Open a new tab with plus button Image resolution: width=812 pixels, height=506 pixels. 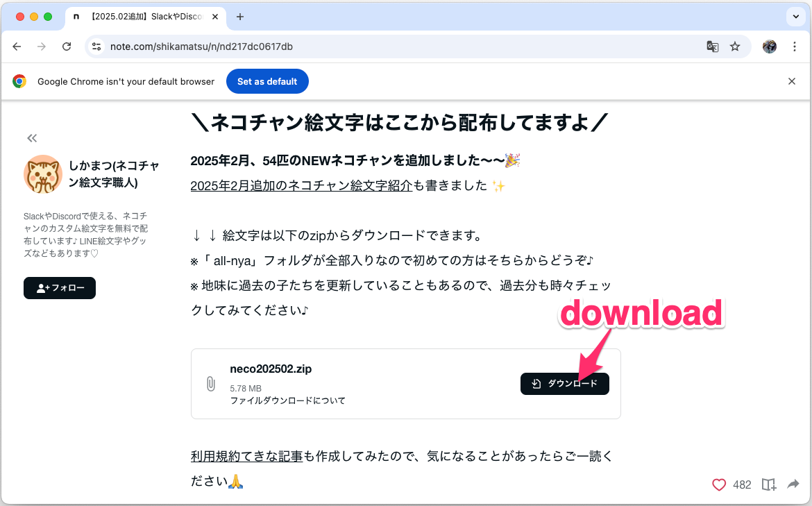pyautogui.click(x=240, y=17)
